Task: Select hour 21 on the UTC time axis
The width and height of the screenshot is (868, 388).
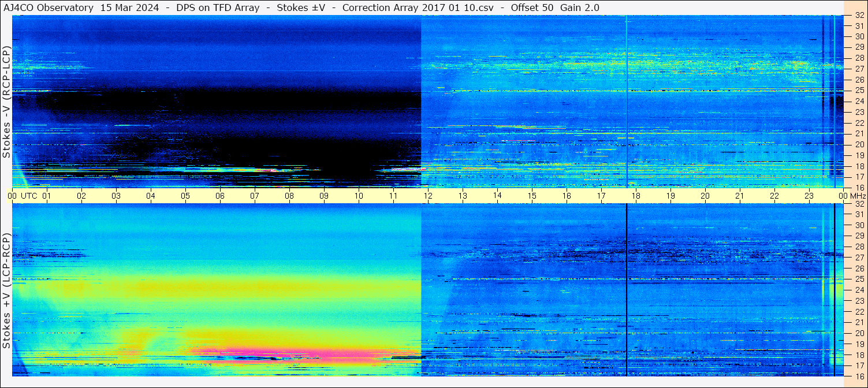Action: click(740, 196)
